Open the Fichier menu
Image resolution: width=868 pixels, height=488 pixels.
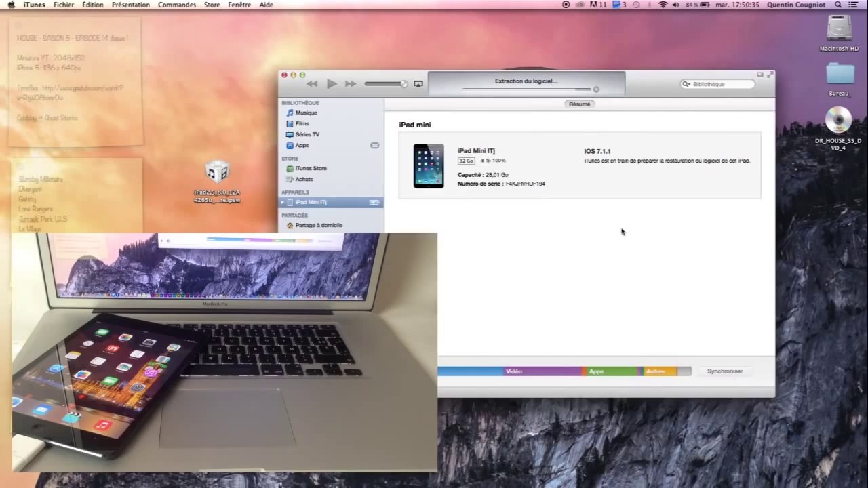64,5
